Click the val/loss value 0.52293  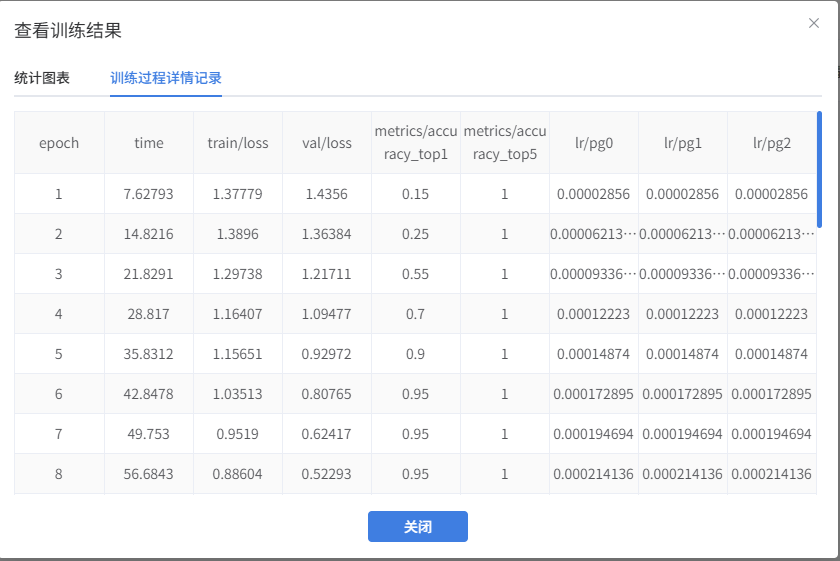click(x=327, y=474)
